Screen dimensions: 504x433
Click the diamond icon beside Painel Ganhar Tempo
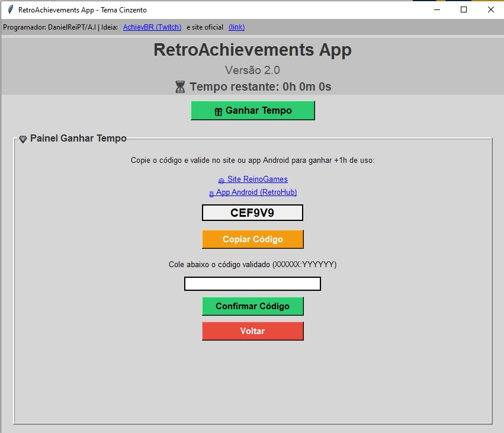[x=23, y=139]
